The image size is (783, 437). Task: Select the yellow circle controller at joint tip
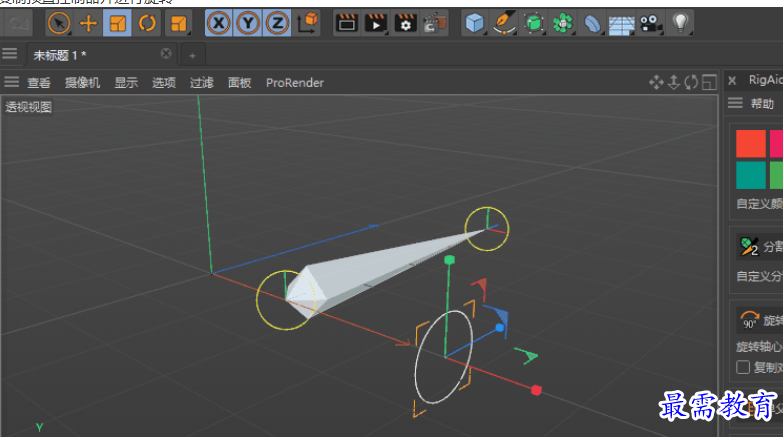[487, 229]
